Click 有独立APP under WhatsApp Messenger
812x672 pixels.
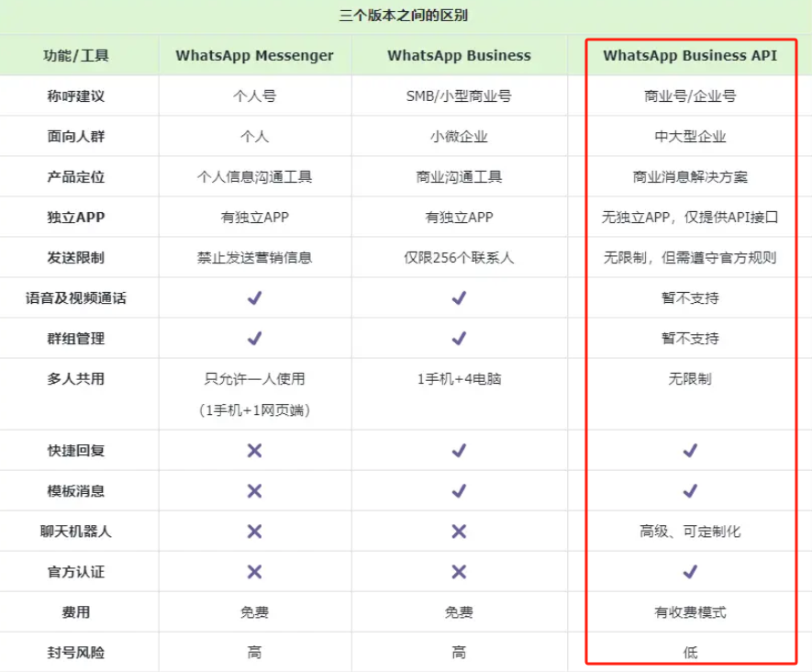[254, 218]
